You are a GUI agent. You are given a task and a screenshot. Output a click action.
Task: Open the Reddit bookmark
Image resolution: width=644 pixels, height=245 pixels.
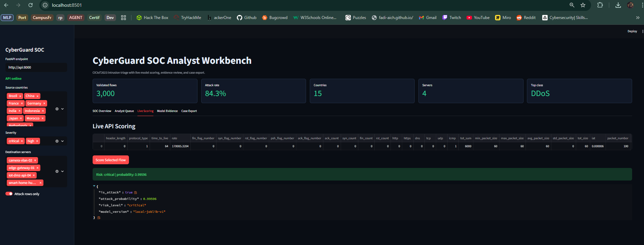click(526, 18)
